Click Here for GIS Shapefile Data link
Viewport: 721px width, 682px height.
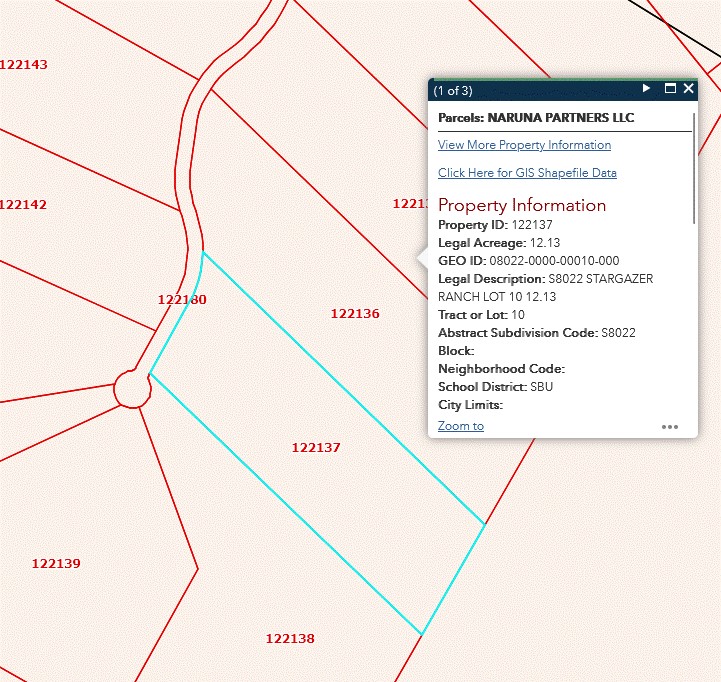coord(527,173)
